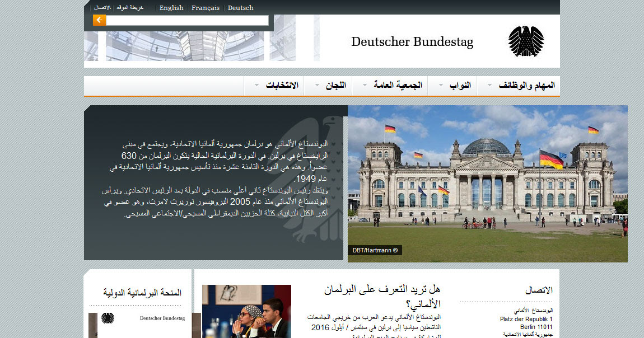Click the intro paragraph mentioning 2005
The width and height of the screenshot is (644, 338).
click(x=216, y=202)
